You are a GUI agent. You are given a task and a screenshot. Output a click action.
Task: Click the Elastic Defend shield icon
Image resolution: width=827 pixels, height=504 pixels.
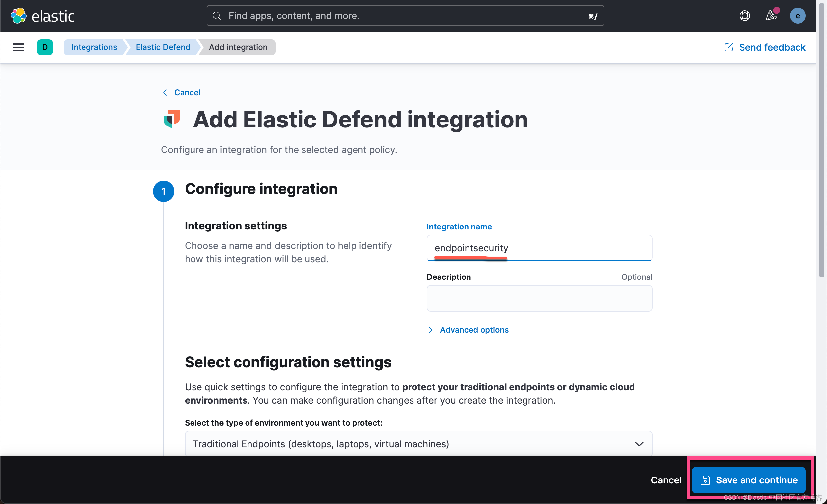172,119
